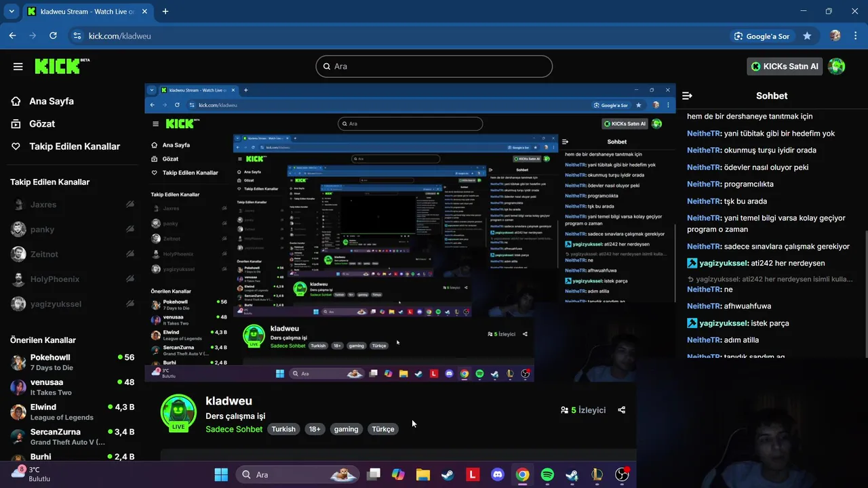868x488 pixels.
Task: Open Discord from the taskbar
Action: (x=497, y=474)
